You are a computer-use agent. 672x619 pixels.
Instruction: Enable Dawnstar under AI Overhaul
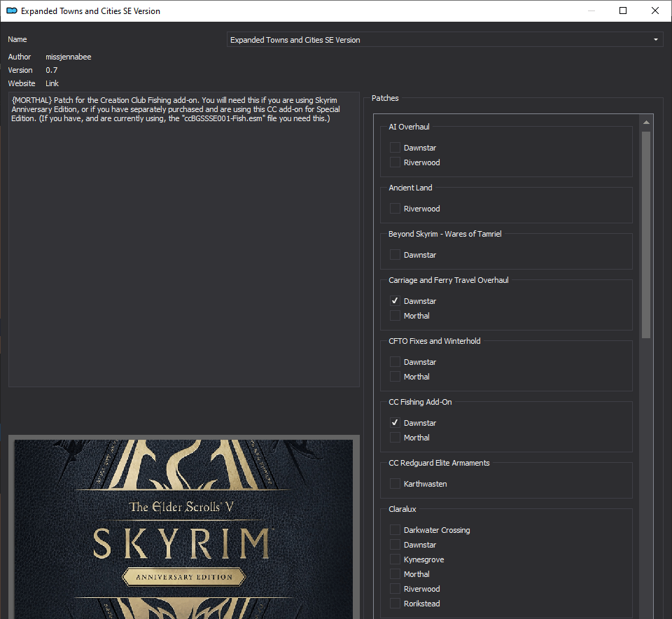click(395, 148)
